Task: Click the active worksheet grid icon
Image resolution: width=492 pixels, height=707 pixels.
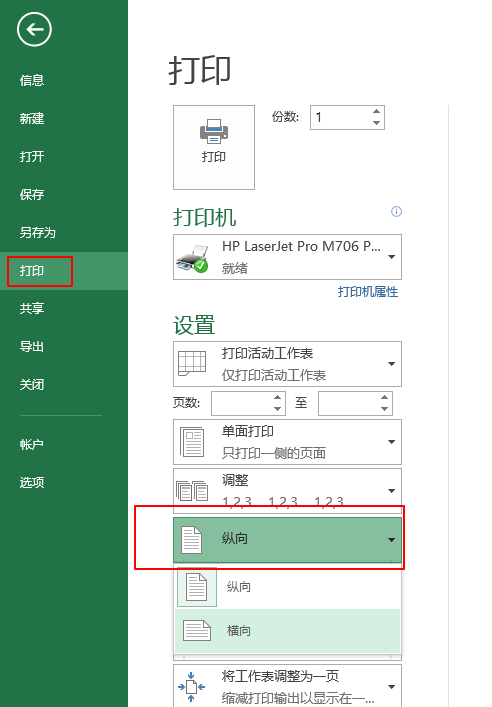Action: (x=192, y=363)
